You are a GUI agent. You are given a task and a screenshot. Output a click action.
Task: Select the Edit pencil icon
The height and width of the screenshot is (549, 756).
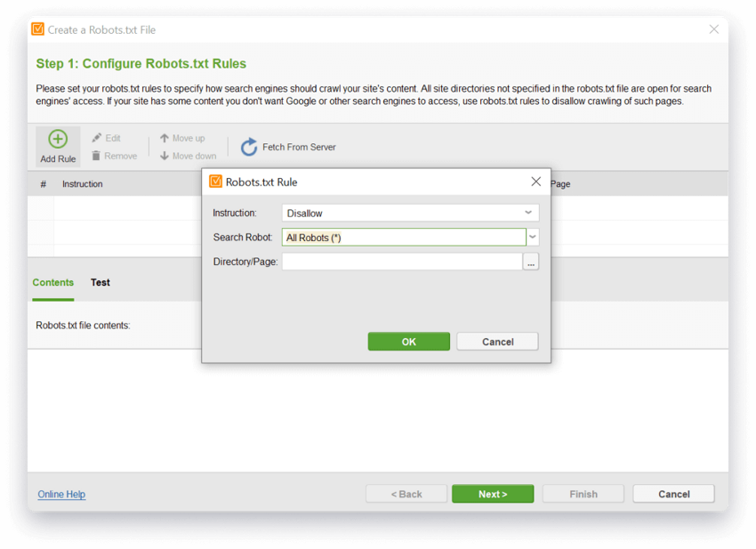95,137
